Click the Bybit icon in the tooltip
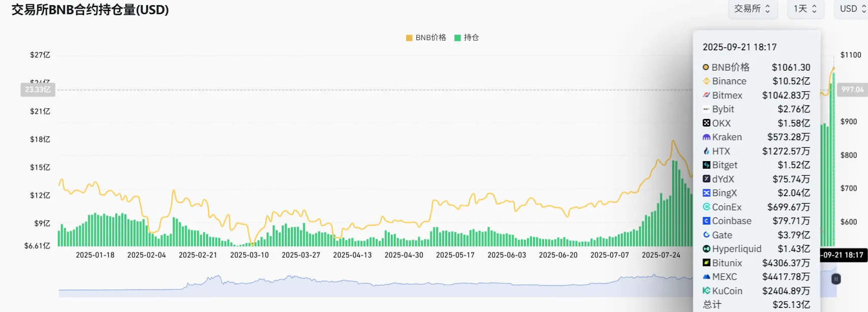The width and height of the screenshot is (868, 312). click(706, 109)
